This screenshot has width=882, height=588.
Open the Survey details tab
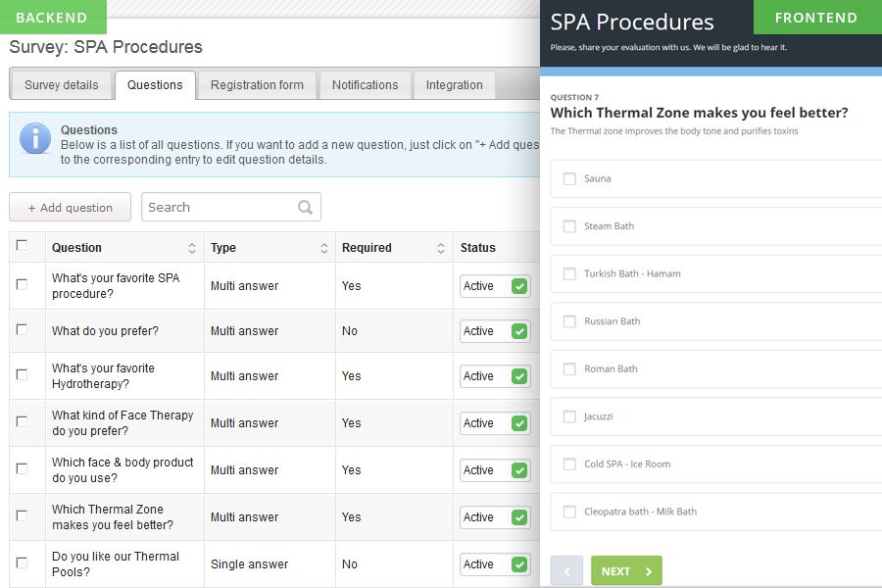pyautogui.click(x=62, y=85)
